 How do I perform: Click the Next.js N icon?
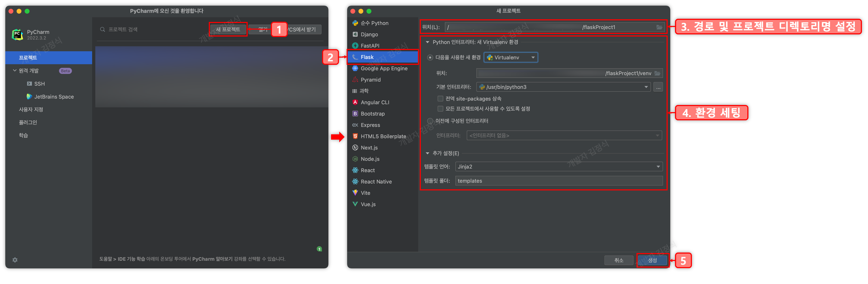coord(355,148)
